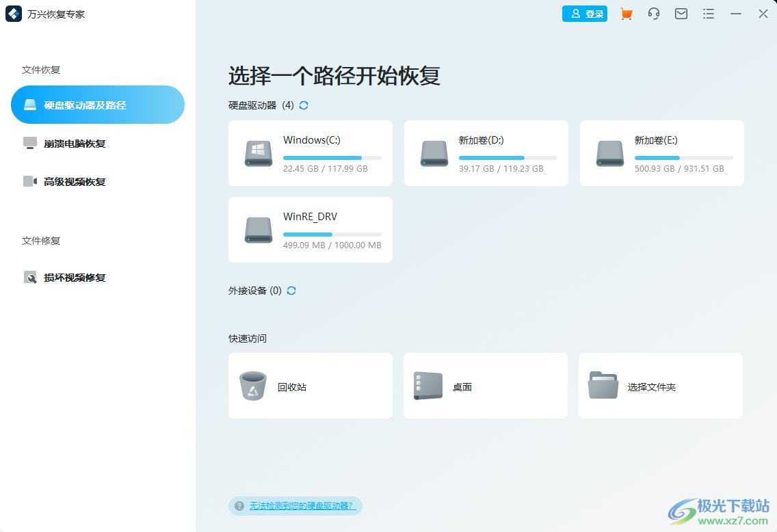Select 硬盘驱动器及路径 in the sidebar
Viewport: 777px width, 532px height.
pos(98,105)
